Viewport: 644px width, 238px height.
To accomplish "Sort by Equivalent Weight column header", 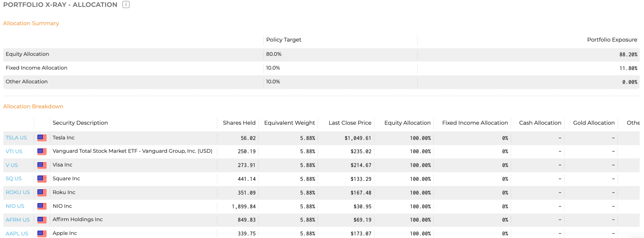I will tap(289, 123).
